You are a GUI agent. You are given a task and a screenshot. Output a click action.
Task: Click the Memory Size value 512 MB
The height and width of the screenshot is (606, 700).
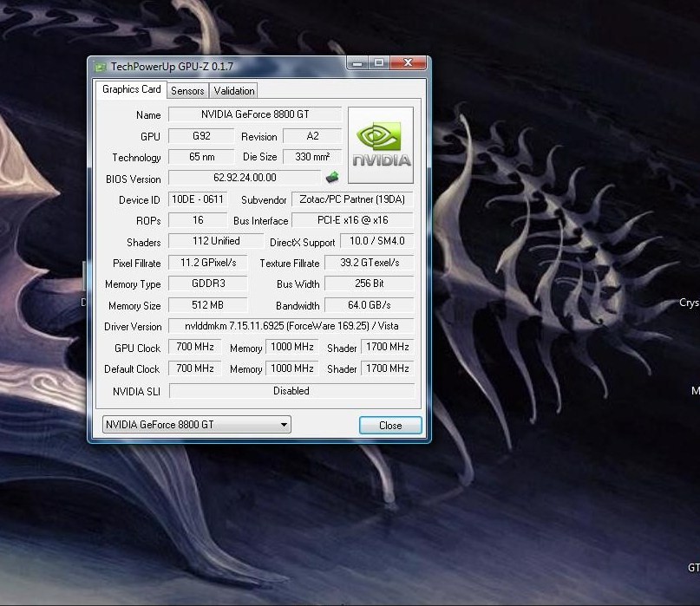pos(208,305)
